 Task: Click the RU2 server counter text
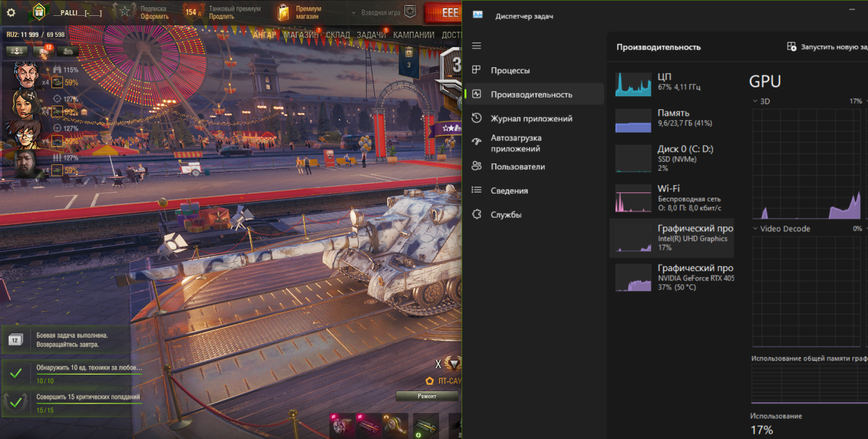coord(35,35)
